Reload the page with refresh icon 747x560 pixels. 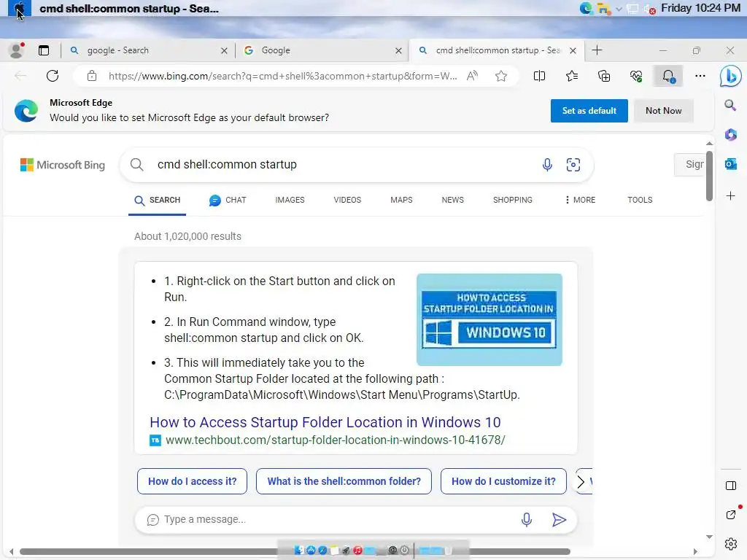[53, 76]
